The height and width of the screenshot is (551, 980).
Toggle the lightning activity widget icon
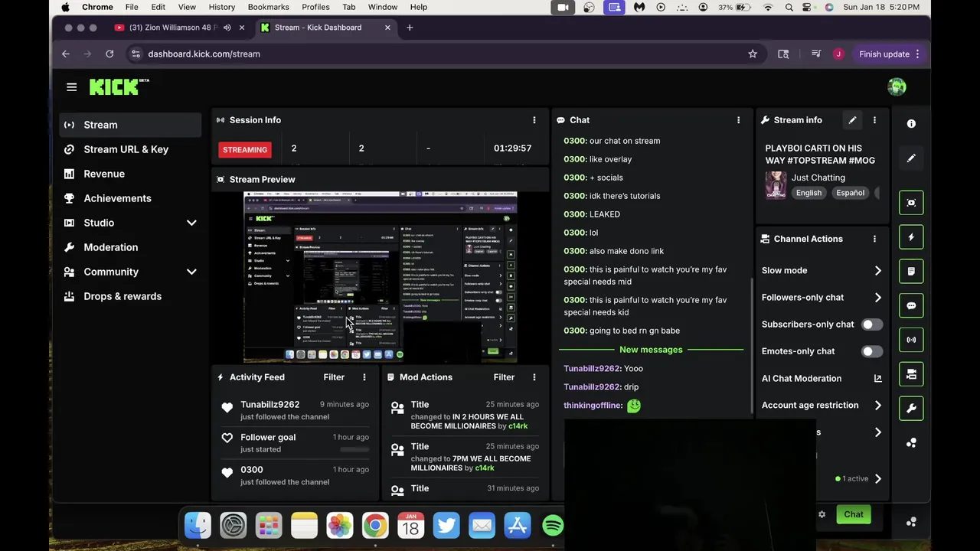(x=911, y=237)
